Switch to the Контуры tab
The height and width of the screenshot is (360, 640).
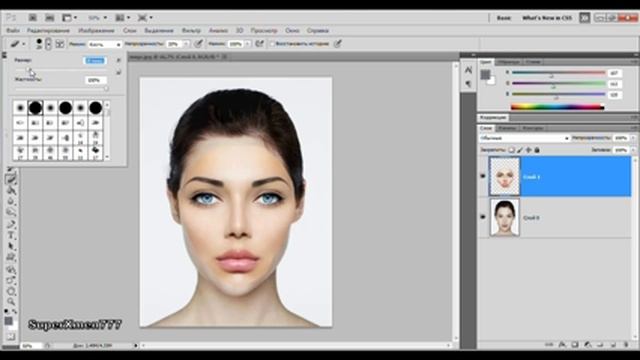coord(533,128)
